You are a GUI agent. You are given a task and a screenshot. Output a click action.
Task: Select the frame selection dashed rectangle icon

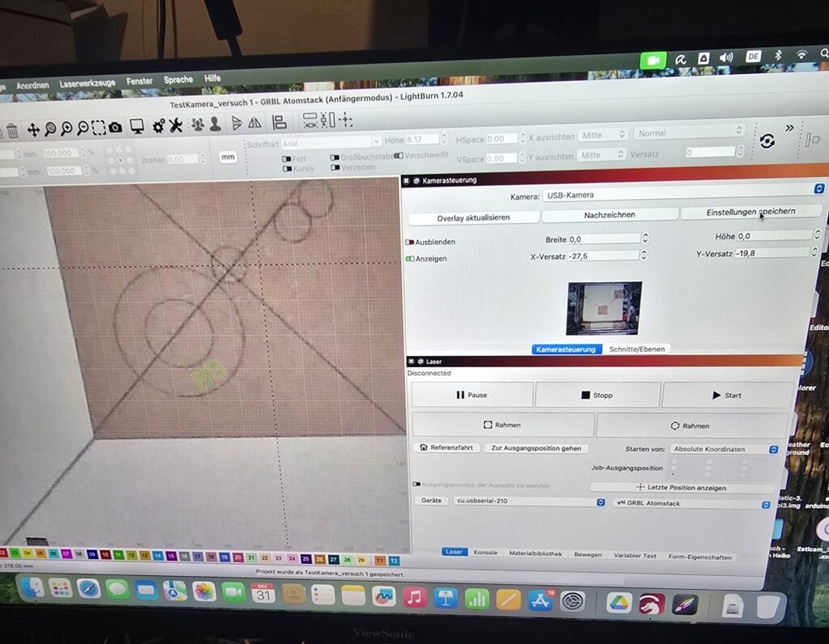point(98,128)
